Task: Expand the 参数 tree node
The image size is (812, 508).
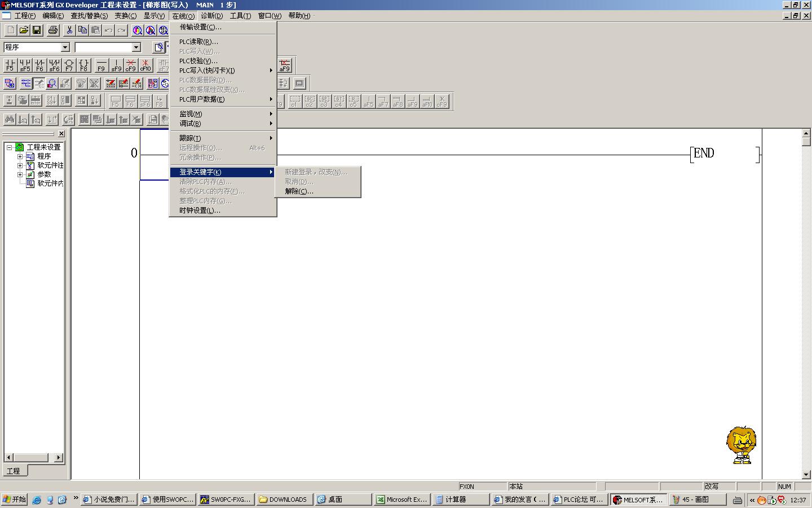Action: pos(20,174)
